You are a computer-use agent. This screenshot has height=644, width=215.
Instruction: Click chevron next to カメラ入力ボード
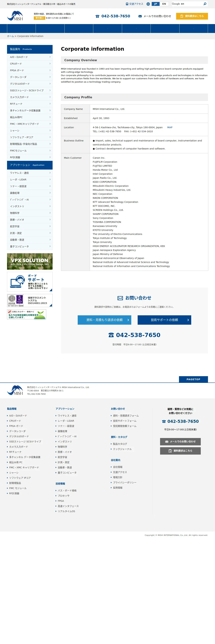point(50,97)
